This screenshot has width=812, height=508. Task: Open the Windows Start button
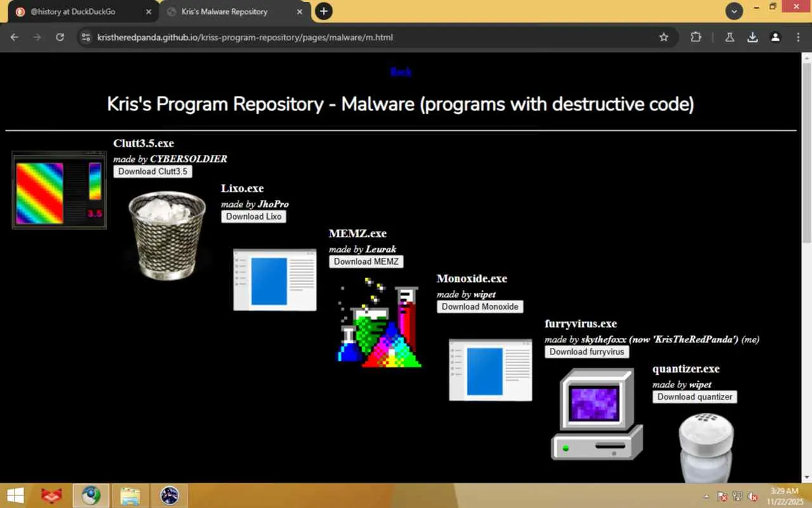click(x=15, y=495)
